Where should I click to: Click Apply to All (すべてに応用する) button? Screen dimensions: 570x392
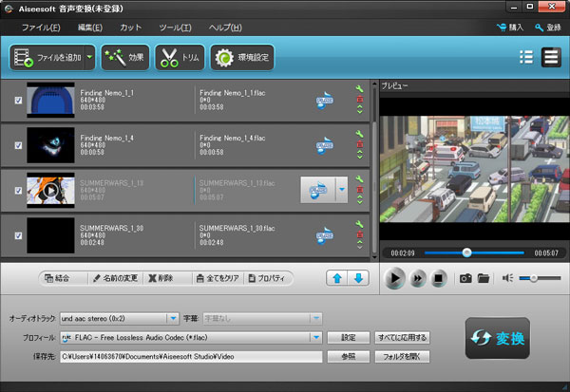tap(402, 338)
